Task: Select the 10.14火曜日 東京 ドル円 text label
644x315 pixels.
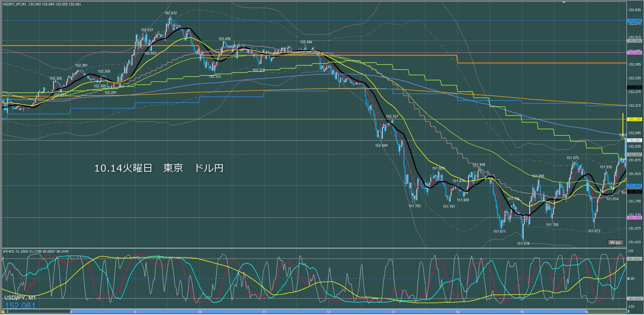Action: coord(159,168)
